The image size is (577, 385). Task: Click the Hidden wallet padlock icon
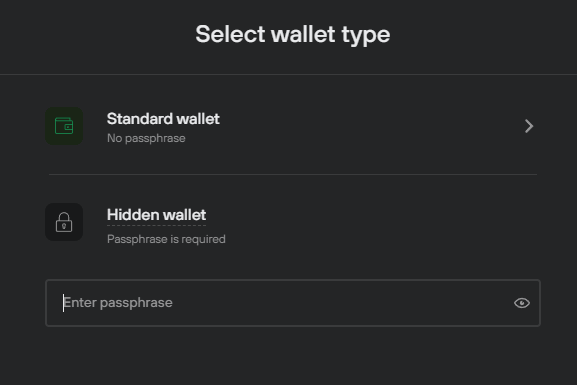64,222
